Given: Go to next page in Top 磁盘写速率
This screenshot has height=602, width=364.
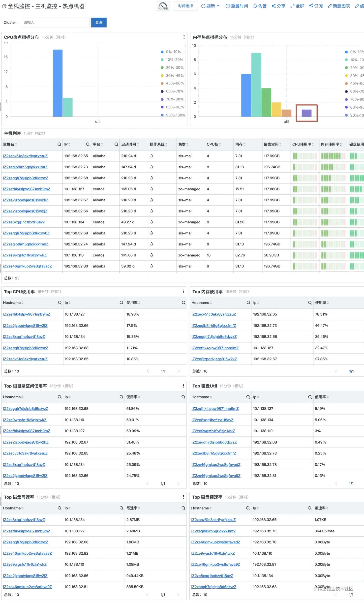Looking at the screenshot, I should (178, 595).
